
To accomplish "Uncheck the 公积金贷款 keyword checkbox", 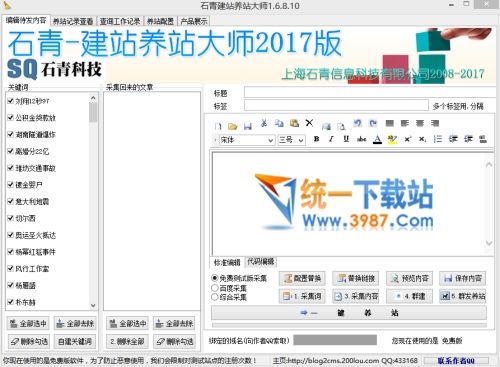I will coord(10,117).
